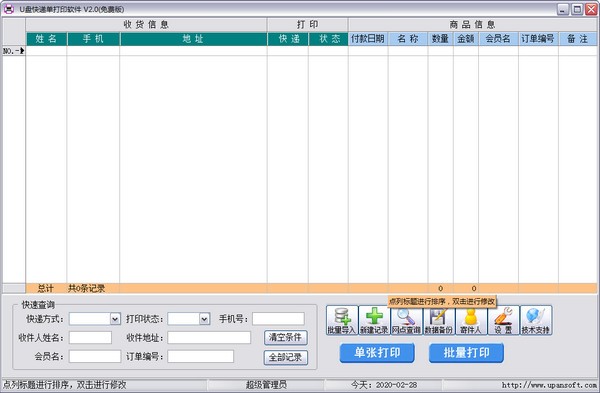600x393 pixels.
Task: Maximize the application window
Action: [x=577, y=9]
